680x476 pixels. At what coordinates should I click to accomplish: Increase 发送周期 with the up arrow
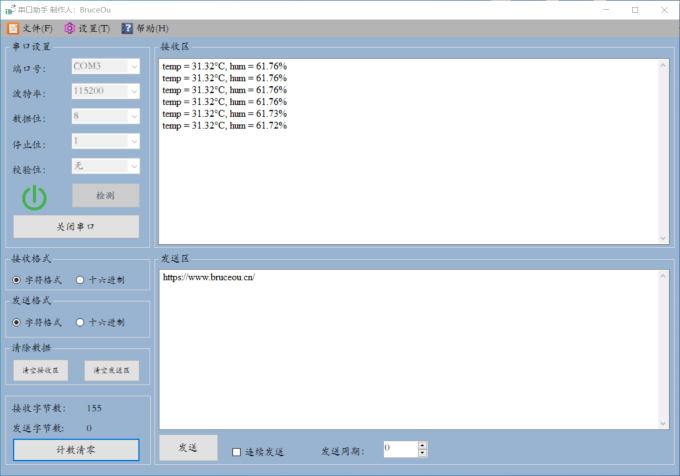click(423, 444)
